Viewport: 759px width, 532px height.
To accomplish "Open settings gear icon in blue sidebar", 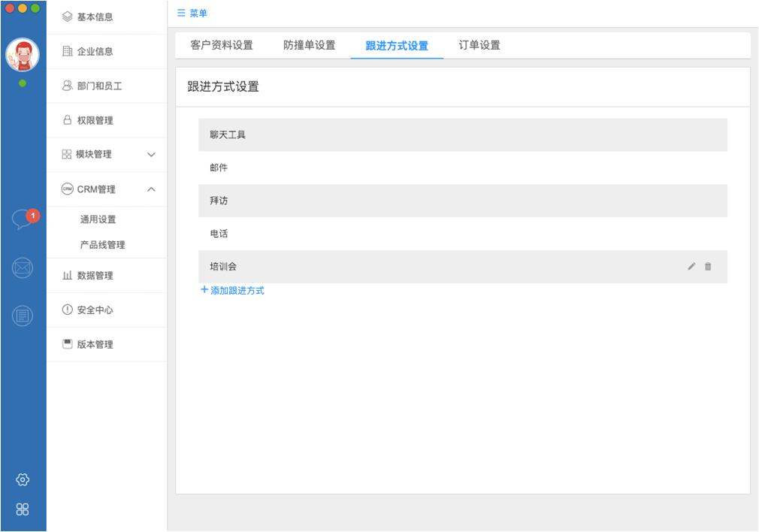I will (23, 479).
